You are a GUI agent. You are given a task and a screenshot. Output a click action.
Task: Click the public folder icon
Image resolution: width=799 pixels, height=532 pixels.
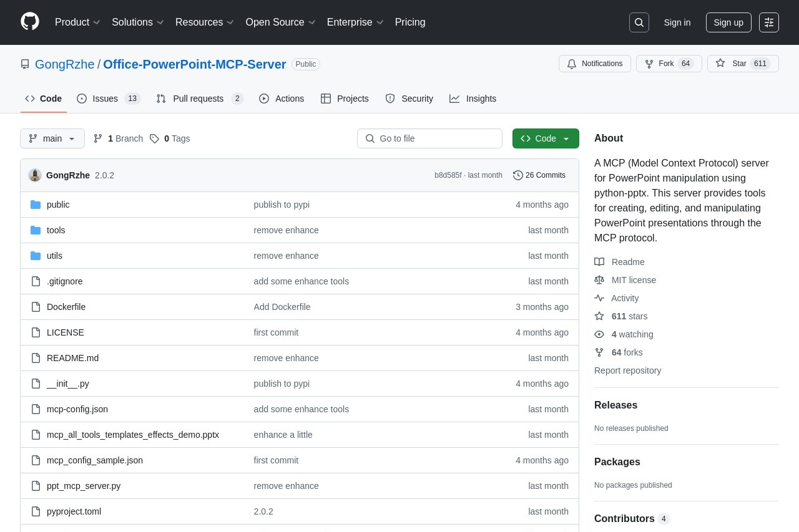(x=36, y=205)
